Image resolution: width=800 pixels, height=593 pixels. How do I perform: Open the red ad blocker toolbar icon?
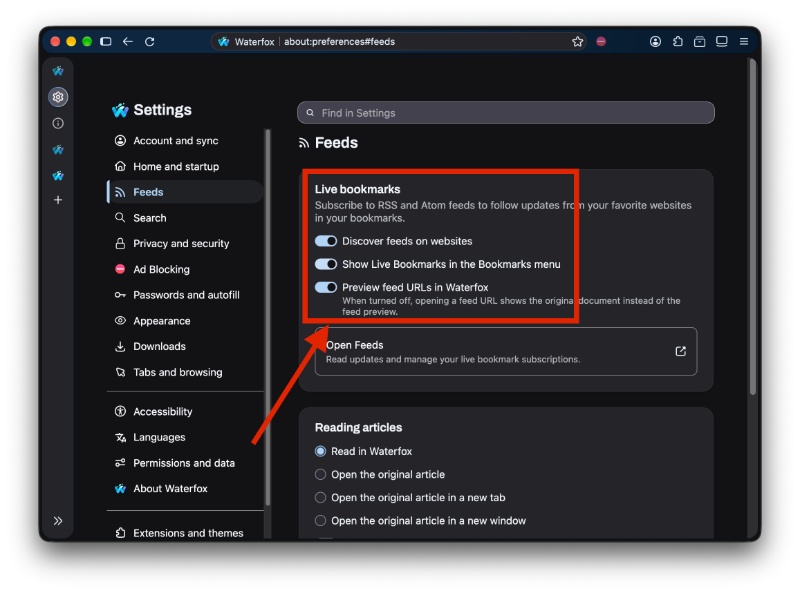601,41
